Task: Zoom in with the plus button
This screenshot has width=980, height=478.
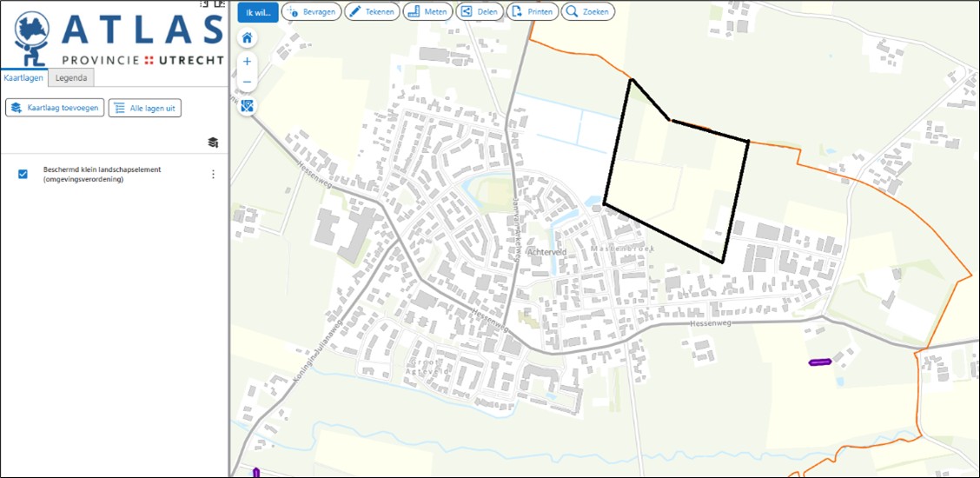Action: [x=248, y=62]
